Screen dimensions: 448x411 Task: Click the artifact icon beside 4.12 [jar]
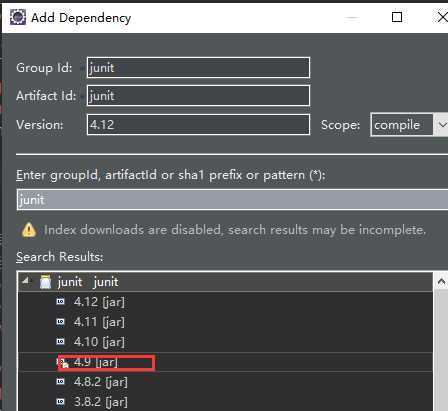click(x=60, y=301)
